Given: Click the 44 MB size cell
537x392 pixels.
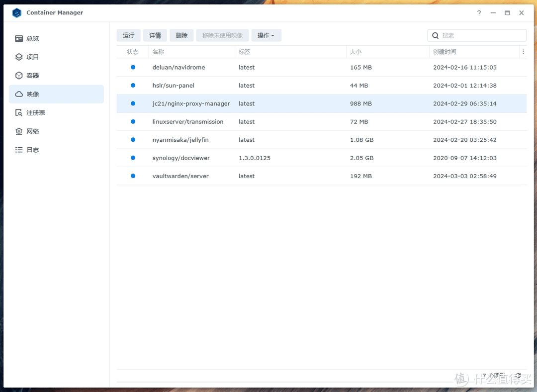Looking at the screenshot, I should coord(359,86).
